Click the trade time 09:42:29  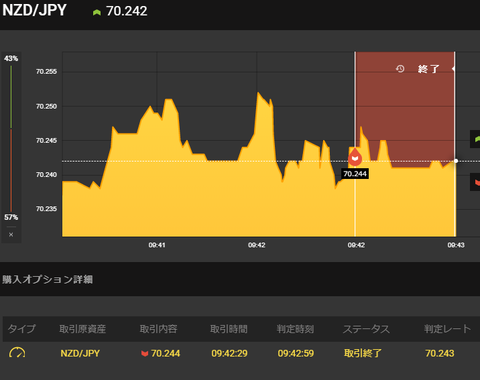point(229,353)
